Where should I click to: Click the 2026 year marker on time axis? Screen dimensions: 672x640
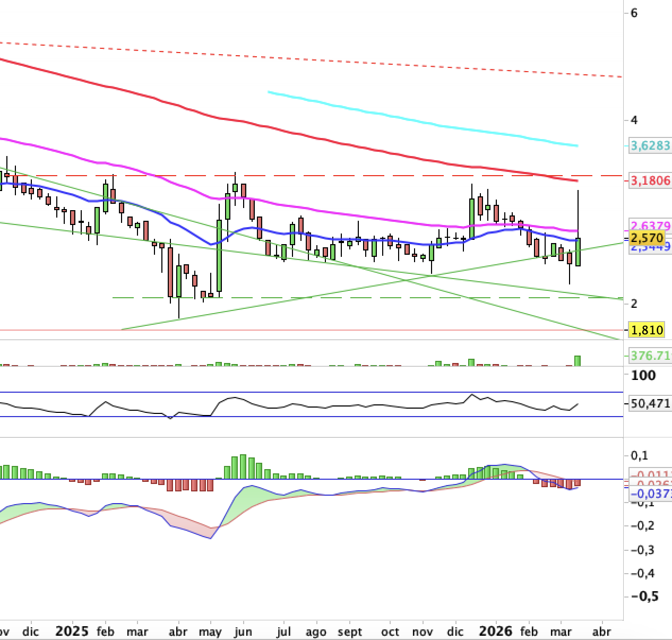pyautogui.click(x=495, y=632)
